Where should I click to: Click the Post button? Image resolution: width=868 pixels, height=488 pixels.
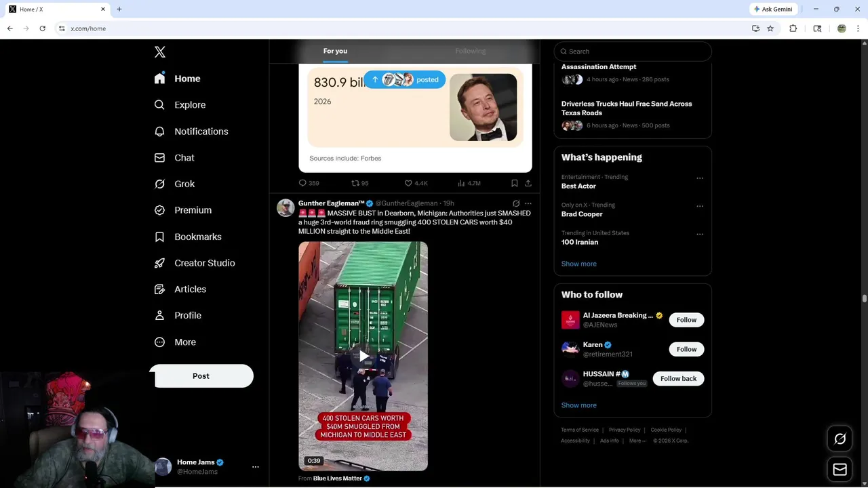201,376
